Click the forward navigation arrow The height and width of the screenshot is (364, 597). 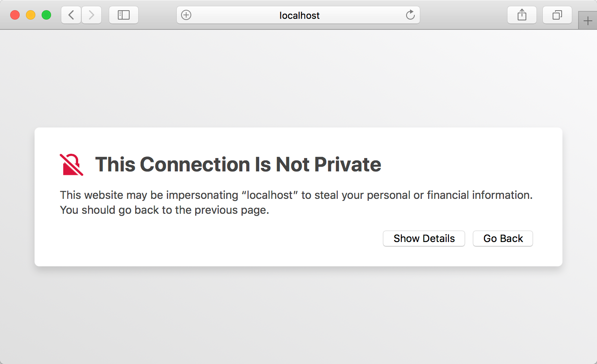pos(92,15)
